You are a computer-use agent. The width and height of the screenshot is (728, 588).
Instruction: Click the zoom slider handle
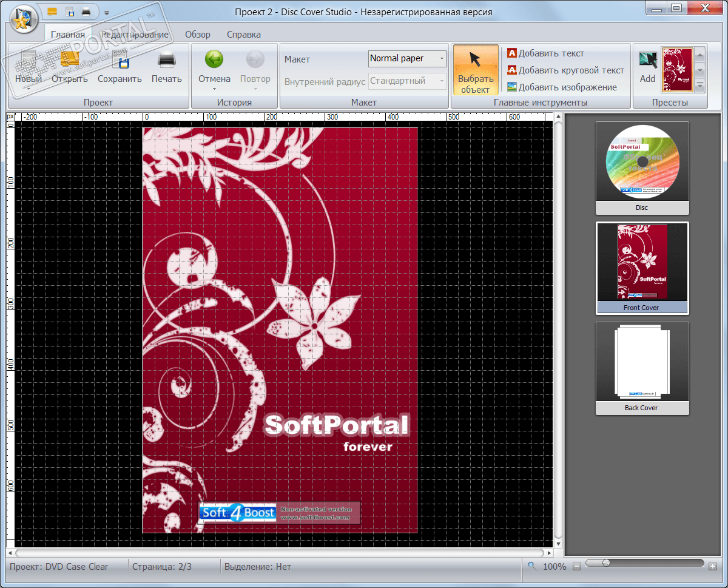tap(606, 564)
